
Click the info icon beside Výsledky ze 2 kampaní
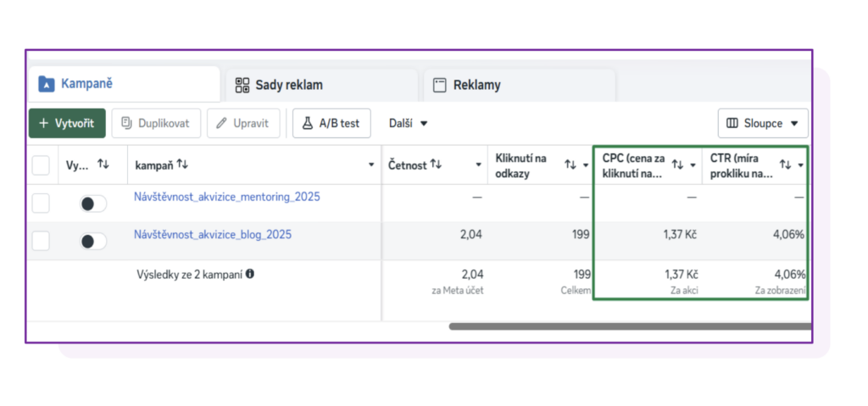coord(250,274)
